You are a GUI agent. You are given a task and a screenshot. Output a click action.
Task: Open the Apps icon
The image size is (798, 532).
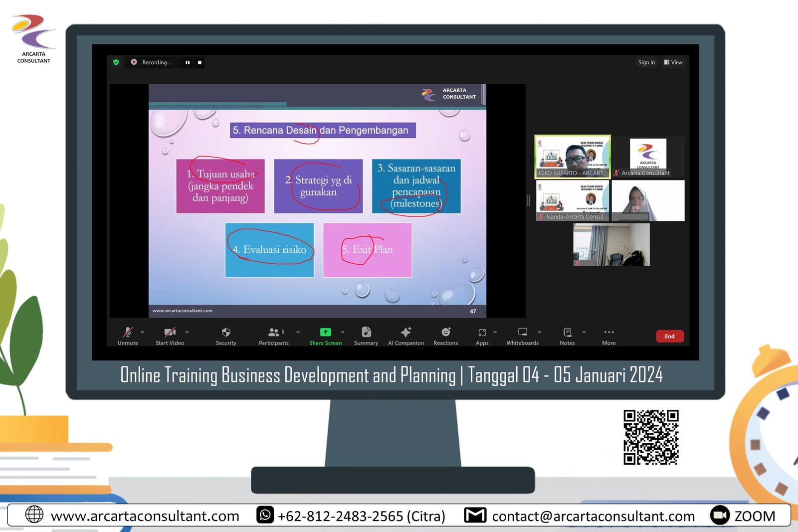click(482, 333)
